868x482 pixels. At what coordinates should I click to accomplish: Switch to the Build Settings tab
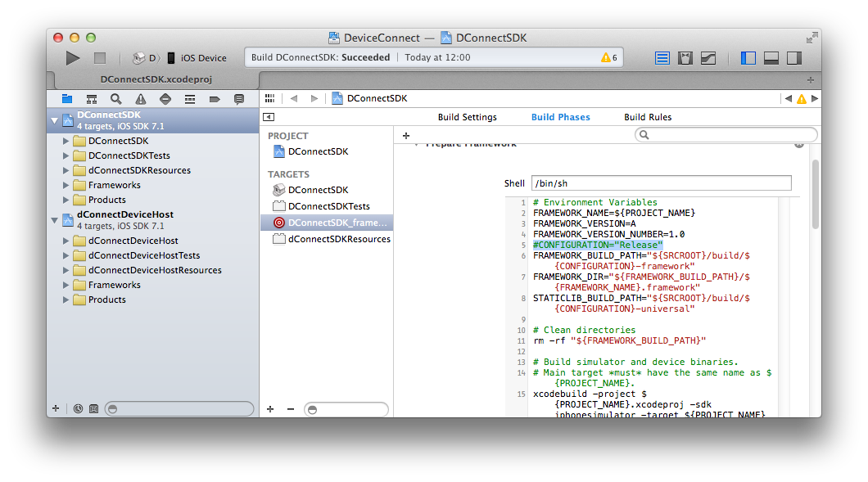[x=467, y=117]
